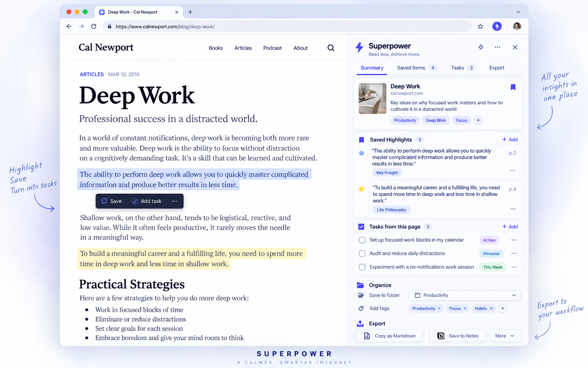The width and height of the screenshot is (588, 368).
Task: Click Copy as Markdown
Action: tap(390, 336)
